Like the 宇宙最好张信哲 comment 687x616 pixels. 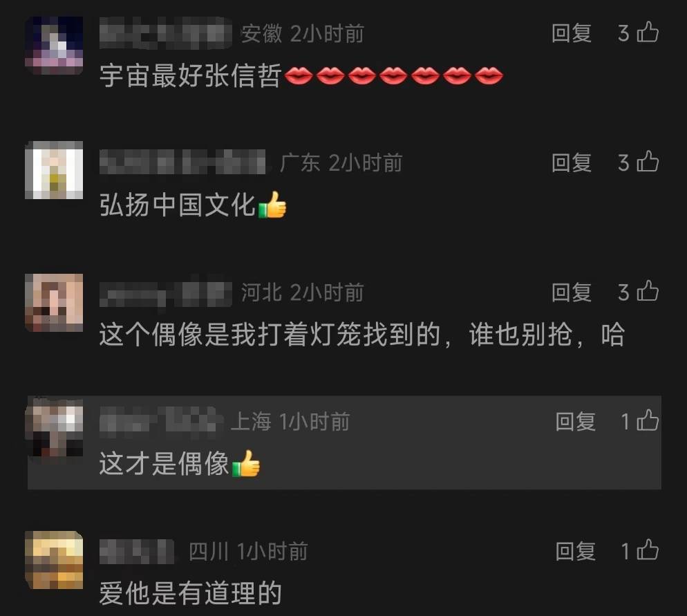(648, 33)
